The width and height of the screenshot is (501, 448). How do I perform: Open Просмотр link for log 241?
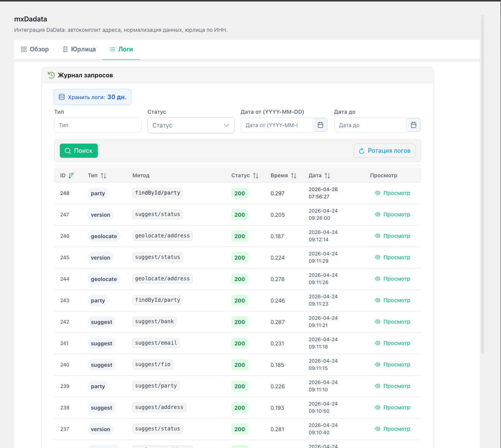(393, 343)
